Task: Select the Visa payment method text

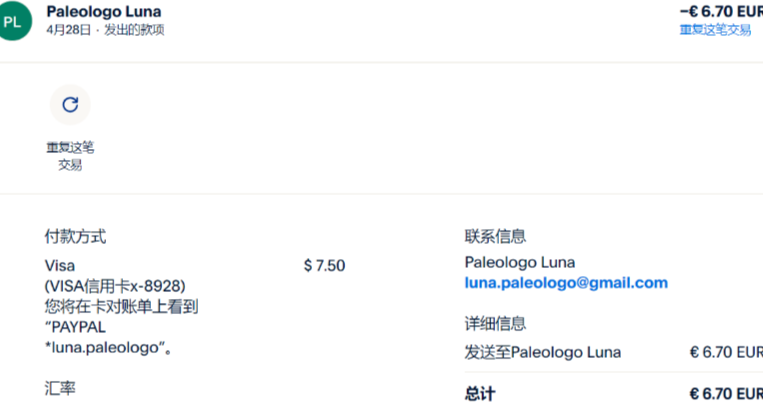Action: (x=60, y=265)
